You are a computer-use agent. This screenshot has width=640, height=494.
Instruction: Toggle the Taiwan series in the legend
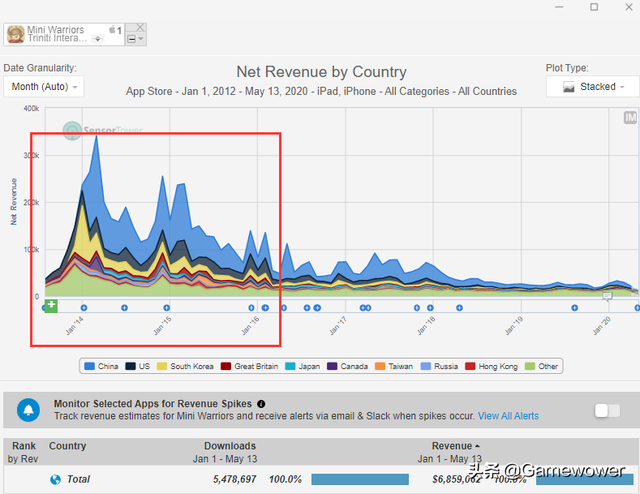[x=394, y=366]
